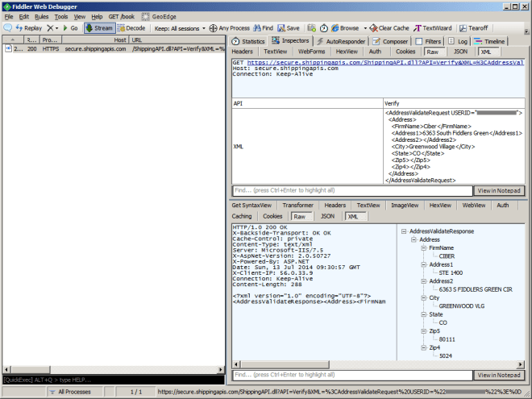Toggle the Any Process filter target
532x399 pixels.
pyautogui.click(x=229, y=27)
